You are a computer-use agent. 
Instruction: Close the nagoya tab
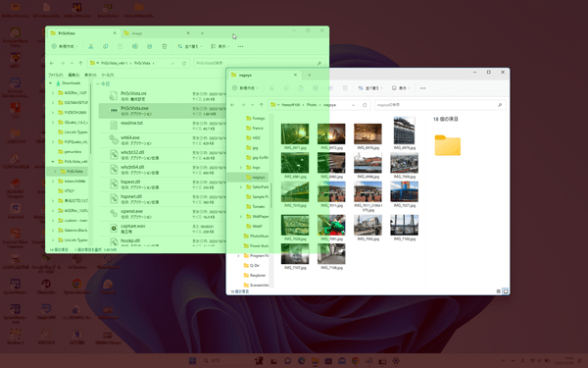point(295,76)
